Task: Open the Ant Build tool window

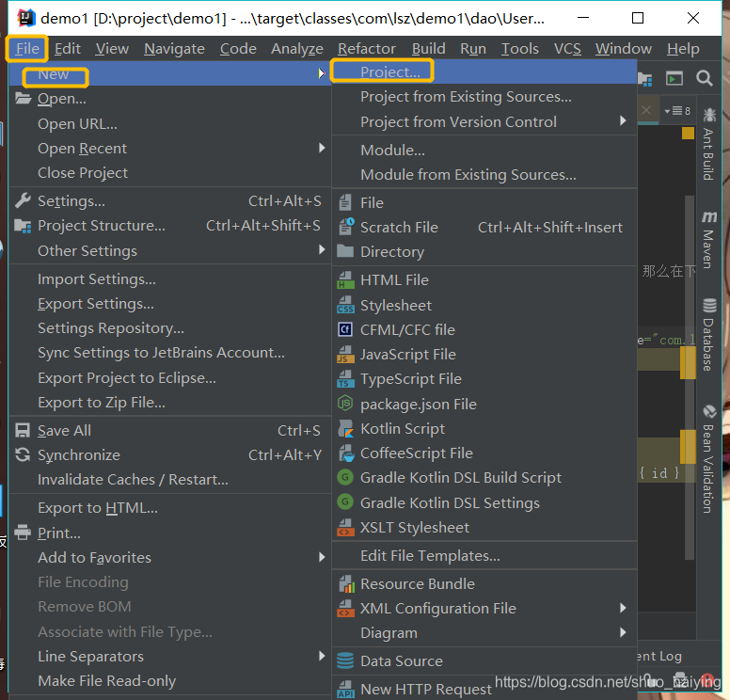Action: coord(709,144)
